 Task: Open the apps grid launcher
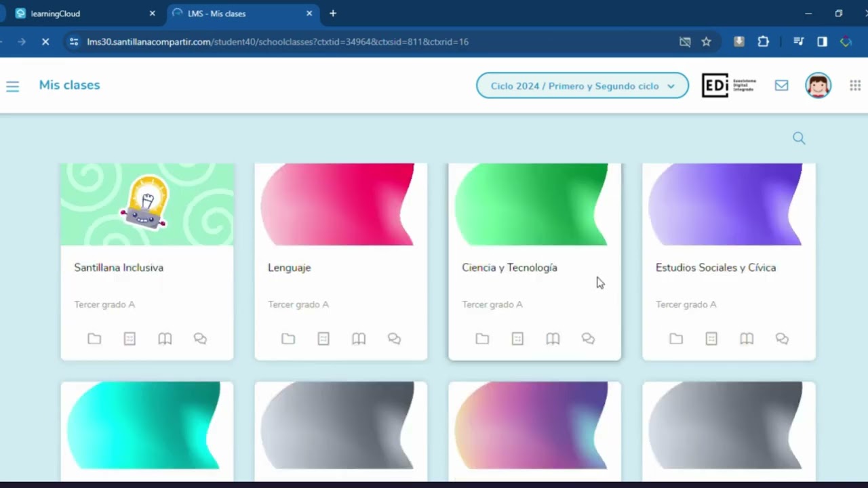(x=855, y=85)
